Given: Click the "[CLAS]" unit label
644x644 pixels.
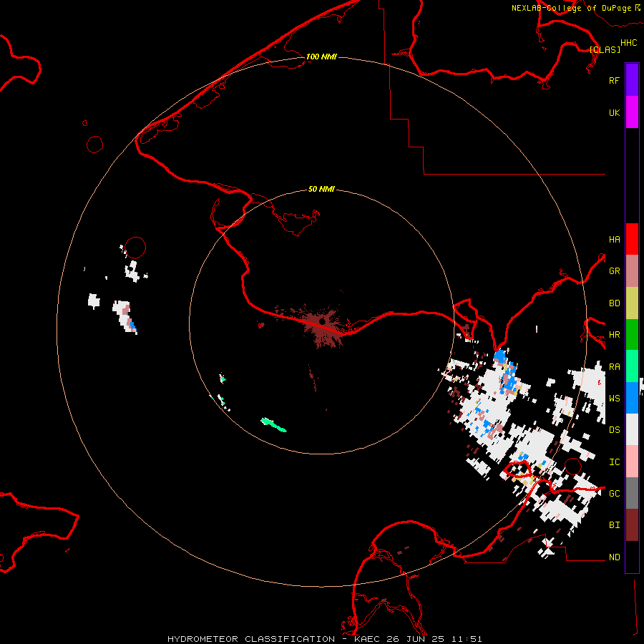Looking at the screenshot, I should (605, 49).
